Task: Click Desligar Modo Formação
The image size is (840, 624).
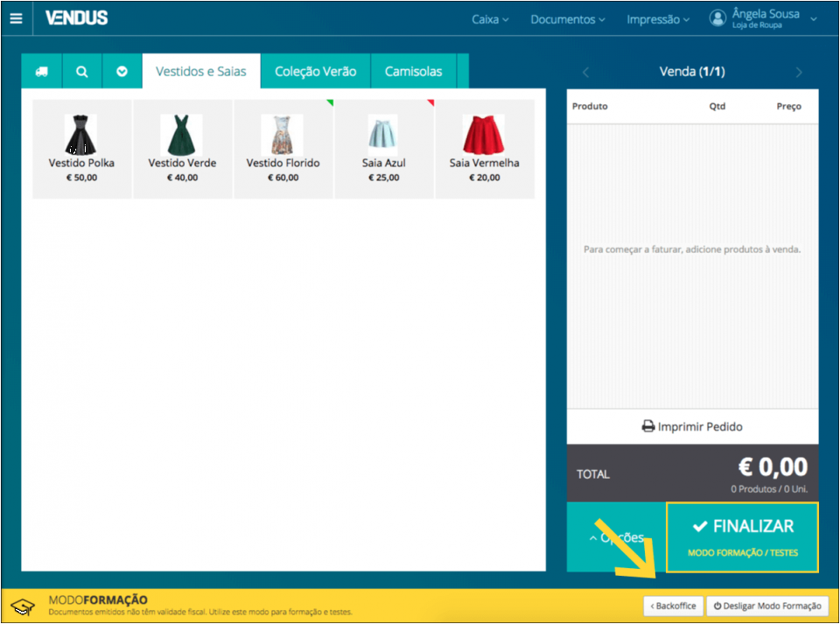Action: [768, 606]
